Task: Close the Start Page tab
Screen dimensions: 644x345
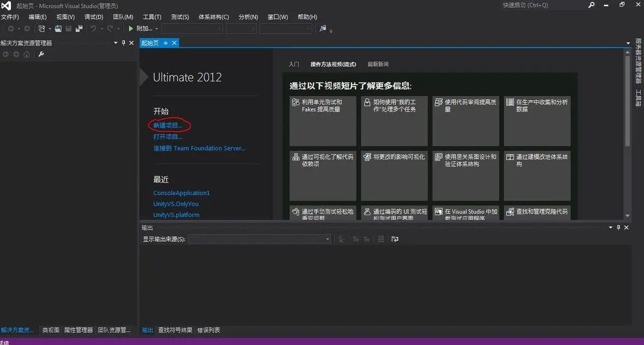Action: point(174,43)
